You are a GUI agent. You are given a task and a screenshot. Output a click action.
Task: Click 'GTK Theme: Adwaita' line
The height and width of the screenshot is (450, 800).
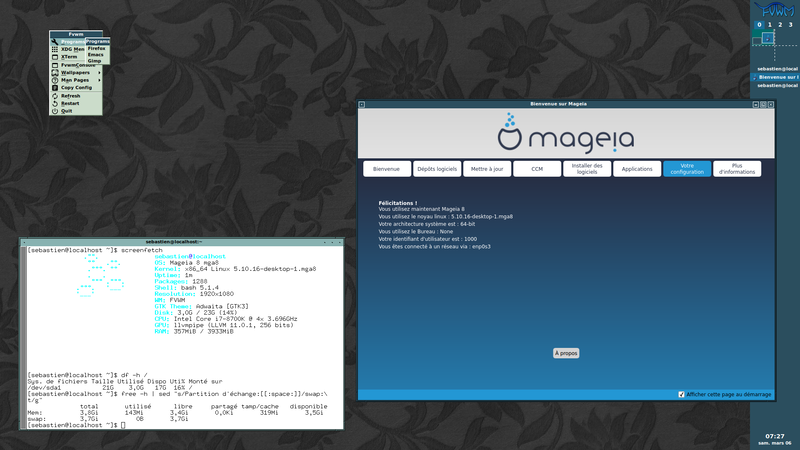(x=202, y=307)
